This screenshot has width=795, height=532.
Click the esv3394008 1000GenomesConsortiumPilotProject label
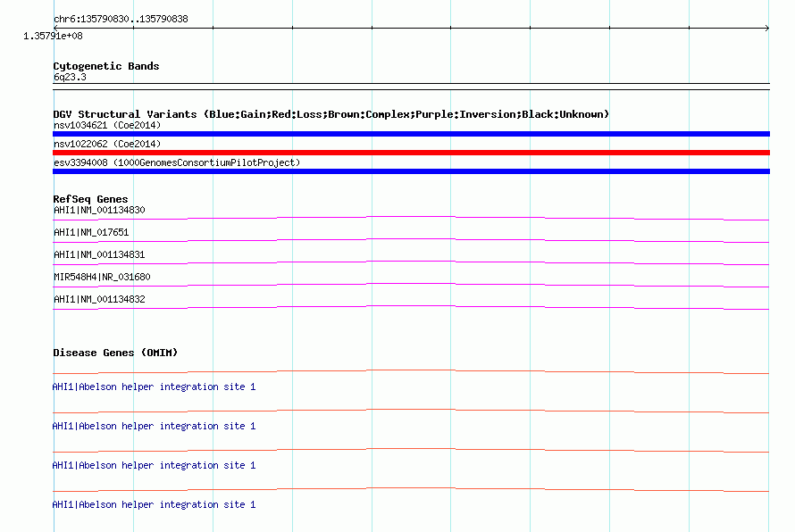tap(177, 162)
